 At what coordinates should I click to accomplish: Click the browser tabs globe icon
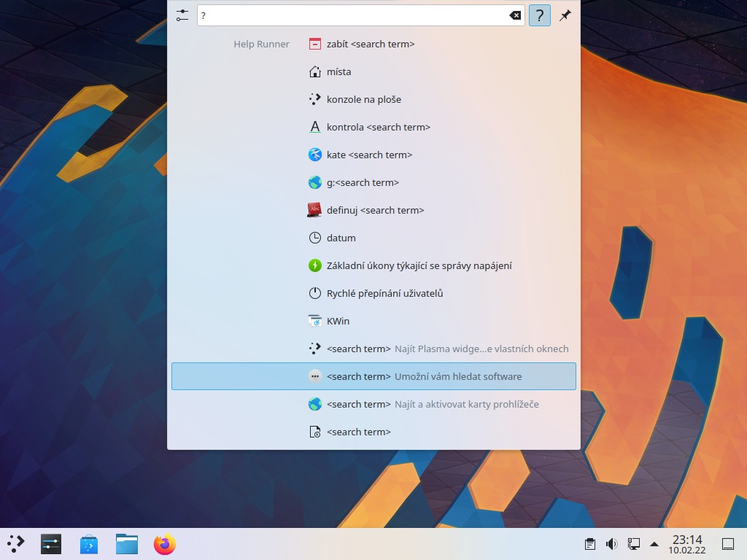[x=315, y=404]
